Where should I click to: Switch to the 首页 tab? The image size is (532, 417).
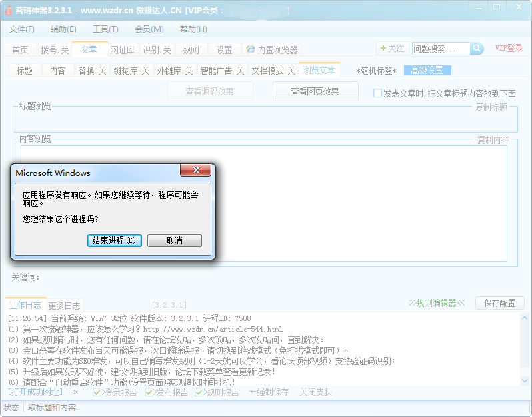click(x=21, y=50)
